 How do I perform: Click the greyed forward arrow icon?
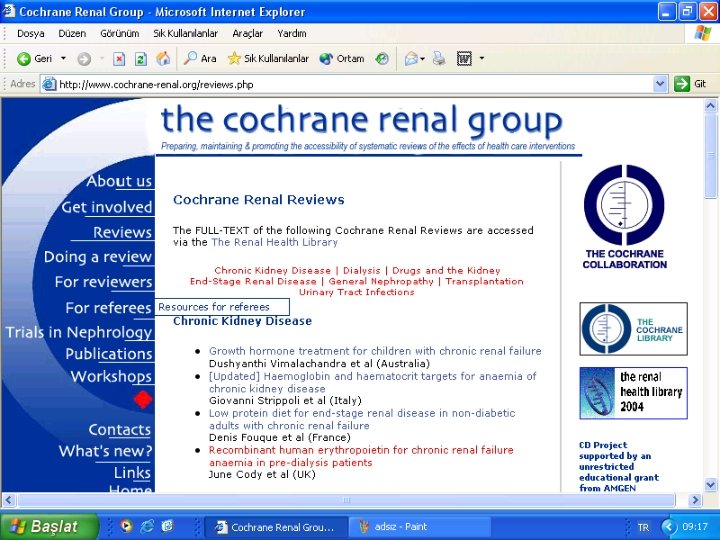tap(84, 59)
